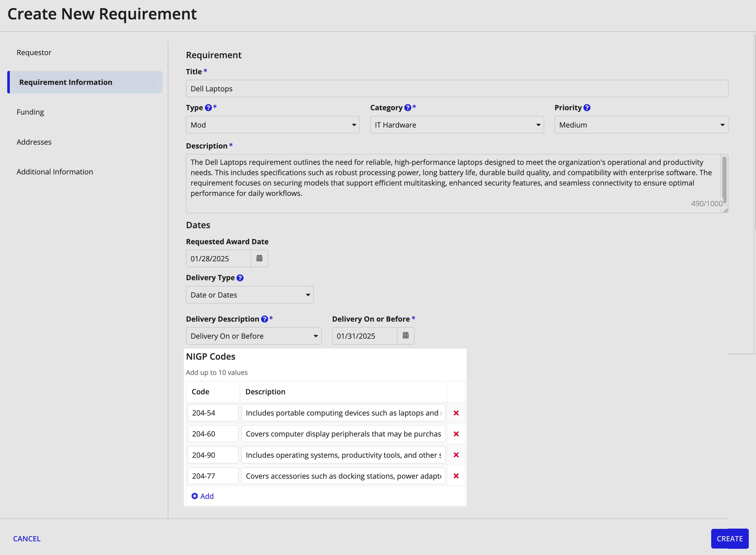Click the 490/1000 character counter
The width and height of the screenshot is (756, 555).
[707, 204]
